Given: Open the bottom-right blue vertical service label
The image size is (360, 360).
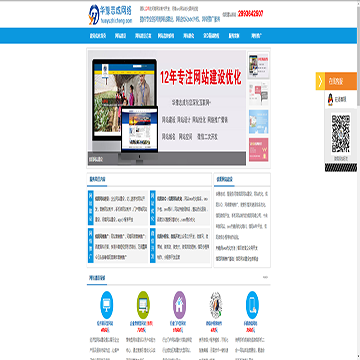Looking at the screenshot, I should 153,245.
